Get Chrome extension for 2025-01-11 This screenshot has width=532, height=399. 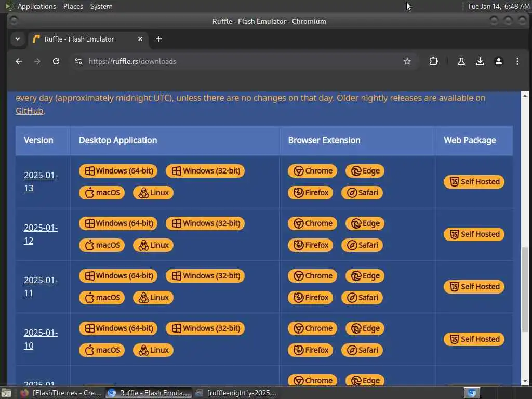(x=312, y=276)
